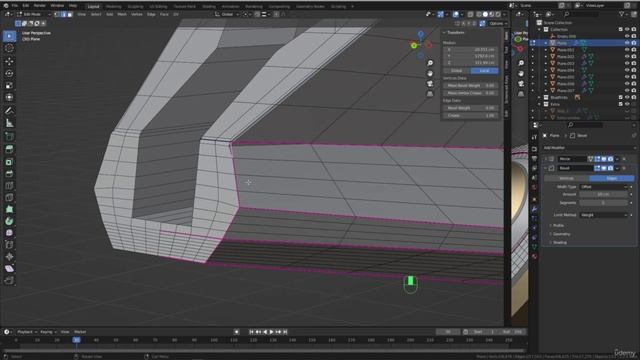Choose Edges affect mode in Bevel modifier
The image size is (640, 360).
611,178
